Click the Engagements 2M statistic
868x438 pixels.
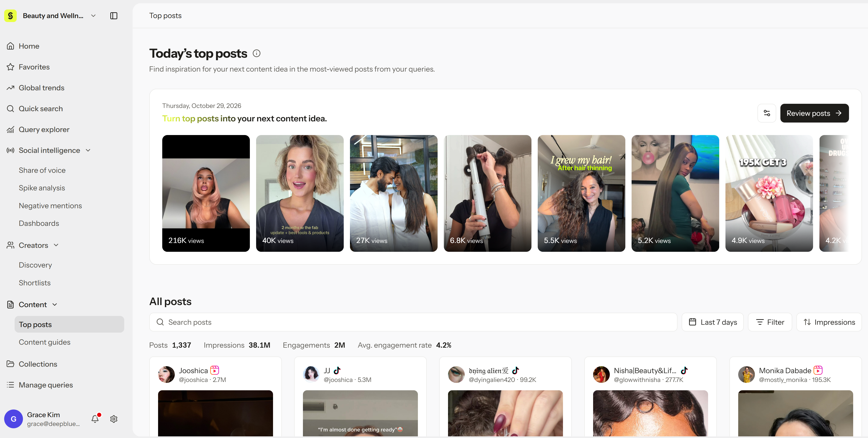point(314,345)
